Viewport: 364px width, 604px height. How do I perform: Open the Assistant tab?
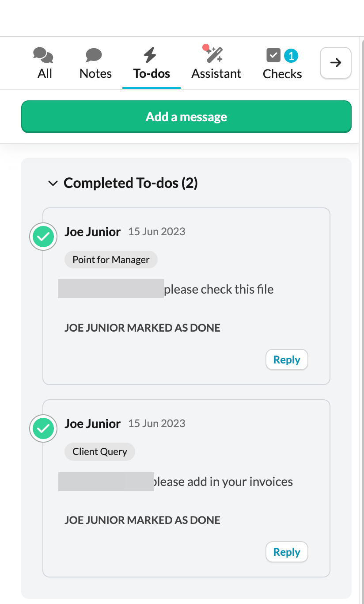(x=216, y=73)
